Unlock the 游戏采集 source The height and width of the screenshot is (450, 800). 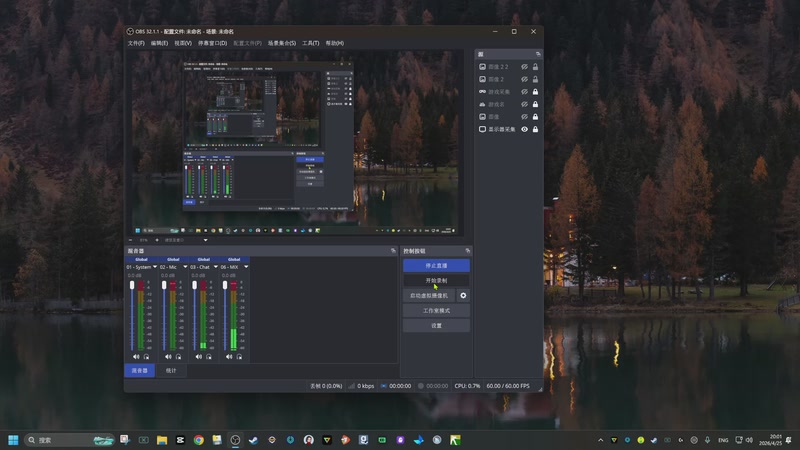pyautogui.click(x=535, y=91)
